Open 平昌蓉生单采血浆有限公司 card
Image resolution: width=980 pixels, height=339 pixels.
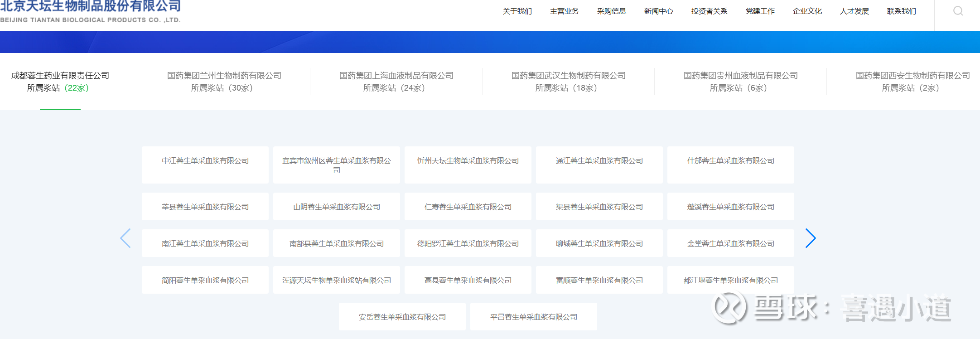click(534, 317)
